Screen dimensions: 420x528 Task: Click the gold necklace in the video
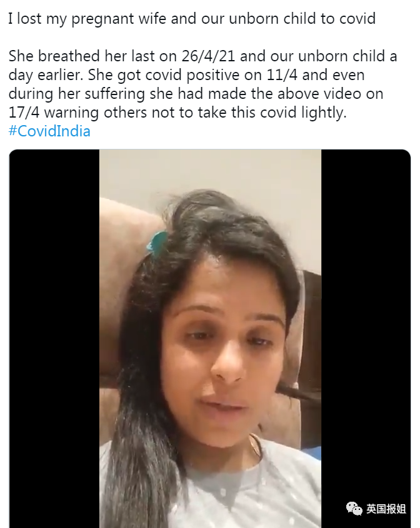[x=256, y=445]
